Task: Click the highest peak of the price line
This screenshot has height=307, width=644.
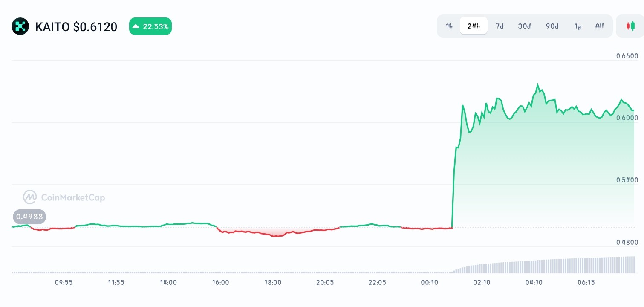Action: [x=538, y=84]
